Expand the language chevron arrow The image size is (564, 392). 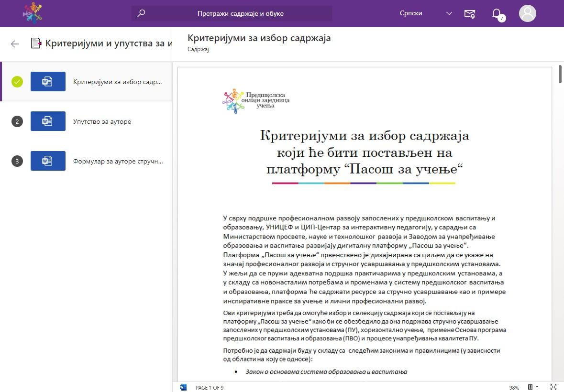449,13
